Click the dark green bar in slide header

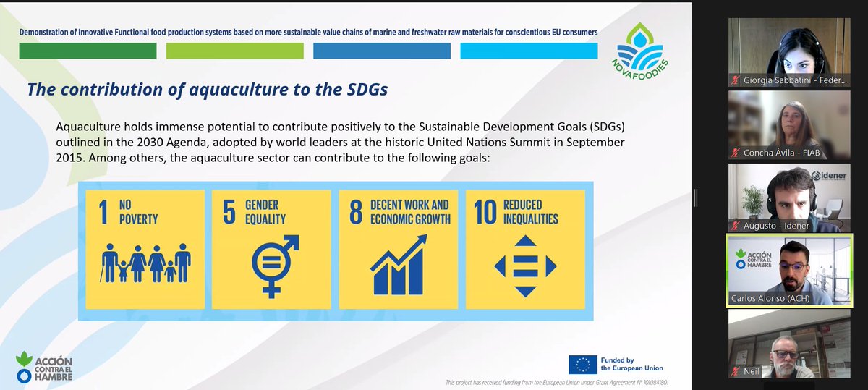(88, 51)
